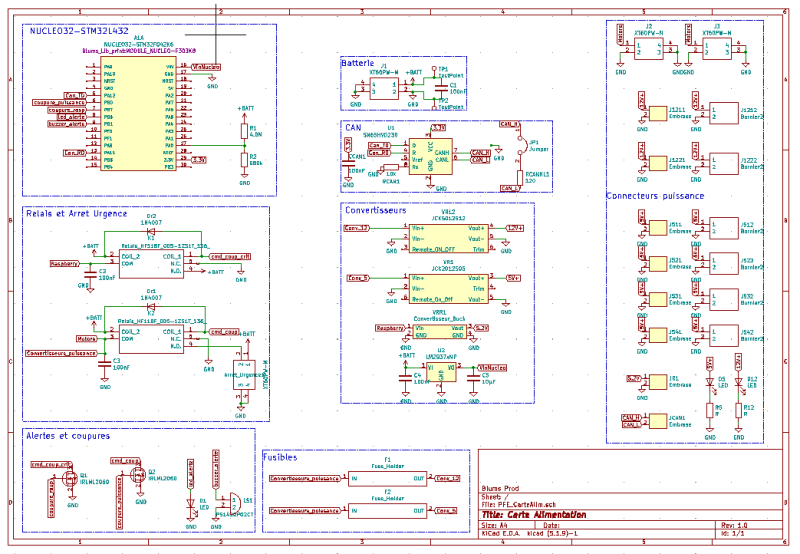The image size is (800, 554).
Task: Select the Arret_Urgence connector symbol
Action: 244,375
